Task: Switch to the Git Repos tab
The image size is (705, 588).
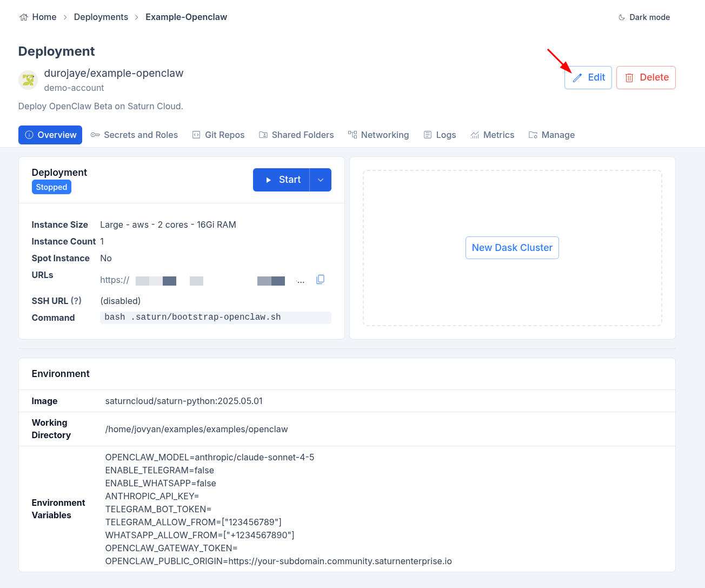Action: point(218,135)
